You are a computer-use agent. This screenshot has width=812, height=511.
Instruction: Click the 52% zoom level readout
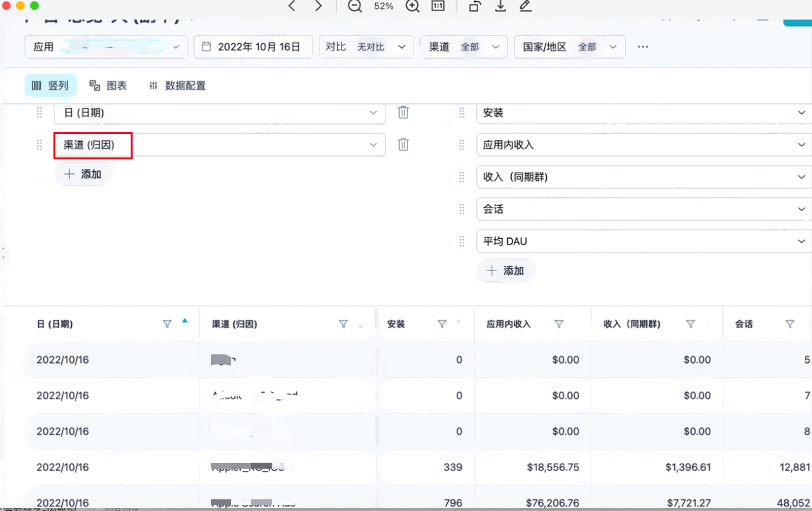click(x=384, y=6)
